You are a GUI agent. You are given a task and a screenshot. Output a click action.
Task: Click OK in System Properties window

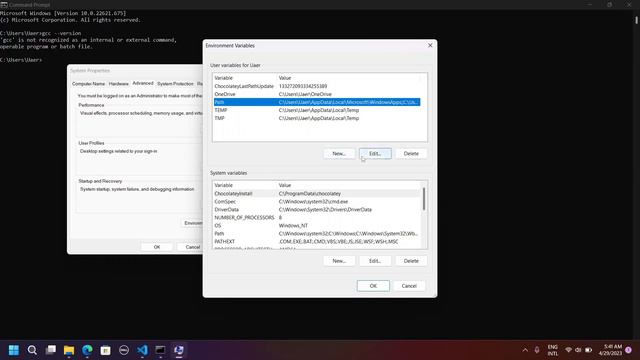coord(157,247)
